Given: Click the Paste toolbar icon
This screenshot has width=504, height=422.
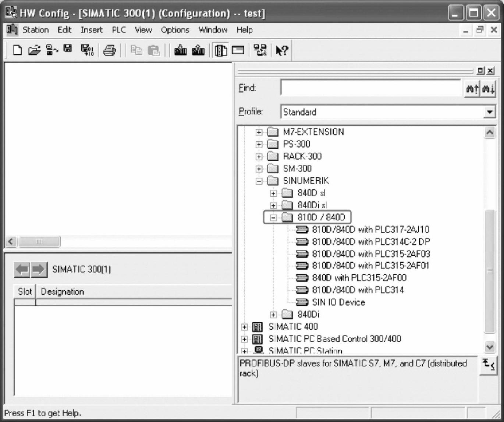Looking at the screenshot, I should click(x=154, y=50).
